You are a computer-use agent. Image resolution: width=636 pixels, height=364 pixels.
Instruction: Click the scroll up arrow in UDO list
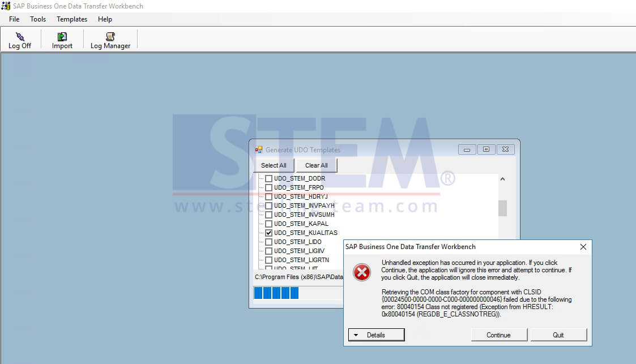click(x=502, y=179)
